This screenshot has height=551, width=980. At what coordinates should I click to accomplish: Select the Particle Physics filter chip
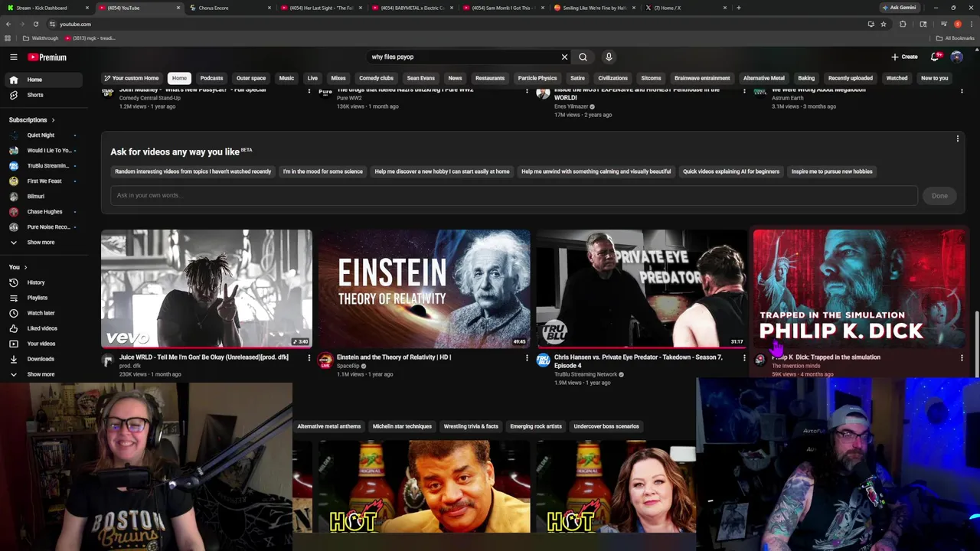pyautogui.click(x=537, y=78)
